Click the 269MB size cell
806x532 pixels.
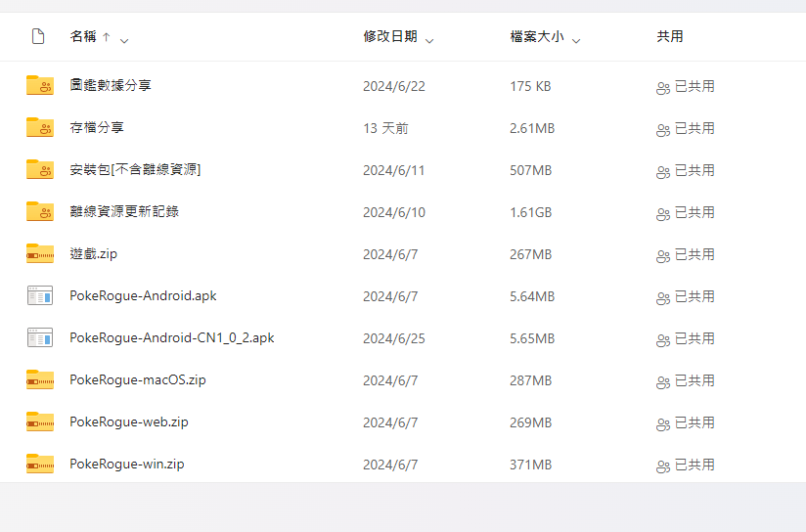tap(530, 423)
